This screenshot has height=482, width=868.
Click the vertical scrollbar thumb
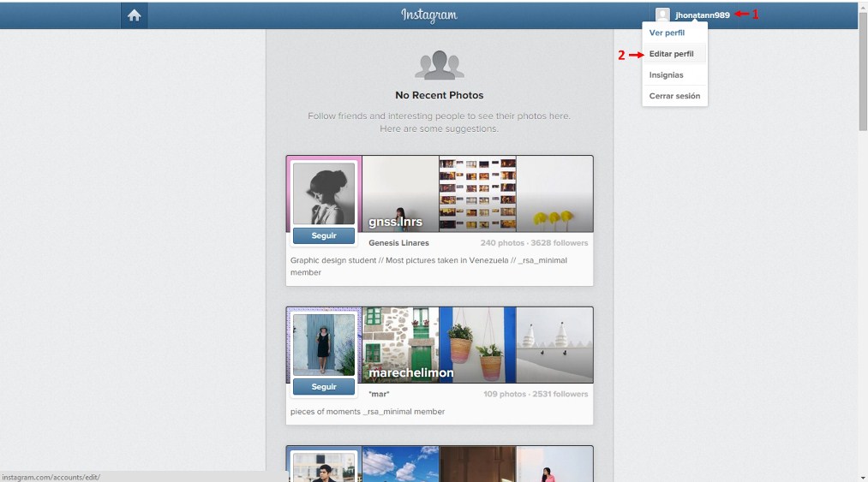863,71
